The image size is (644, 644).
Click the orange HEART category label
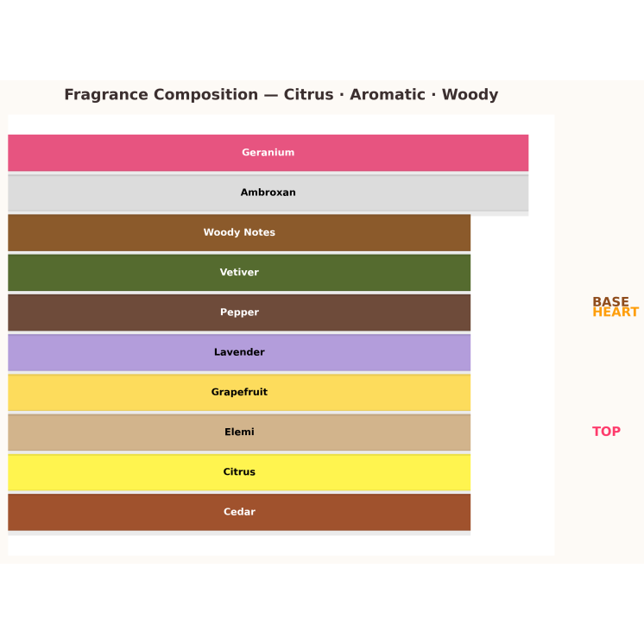pyautogui.click(x=616, y=313)
